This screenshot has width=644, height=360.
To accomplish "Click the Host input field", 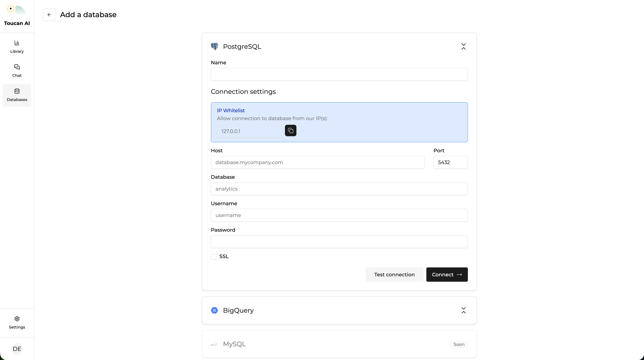I will click(x=318, y=162).
